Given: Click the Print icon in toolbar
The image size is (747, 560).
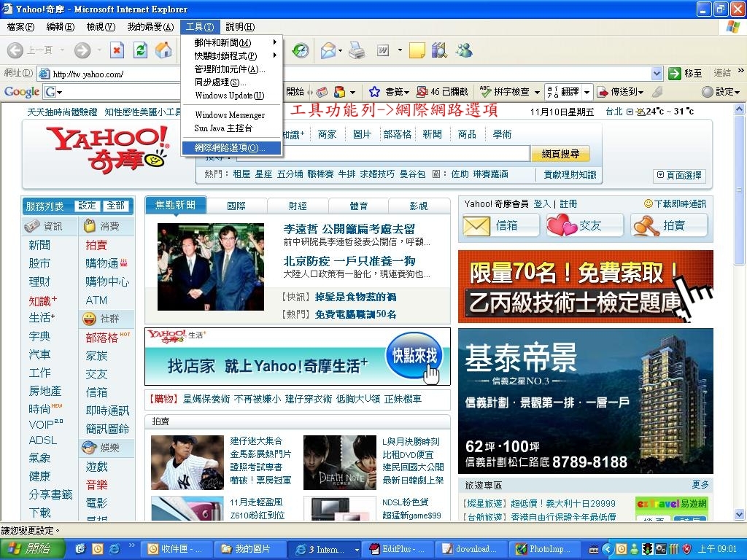Looking at the screenshot, I should click(356, 50).
